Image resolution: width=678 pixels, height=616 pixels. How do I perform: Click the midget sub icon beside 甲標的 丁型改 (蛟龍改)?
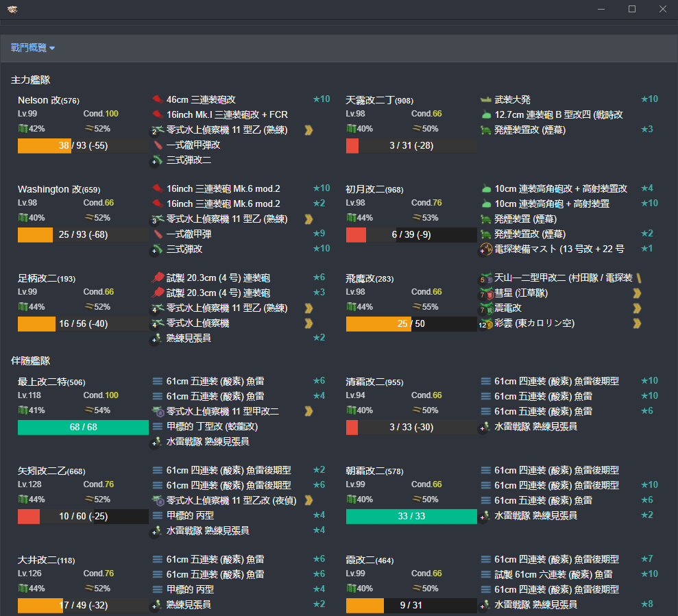[157, 426]
